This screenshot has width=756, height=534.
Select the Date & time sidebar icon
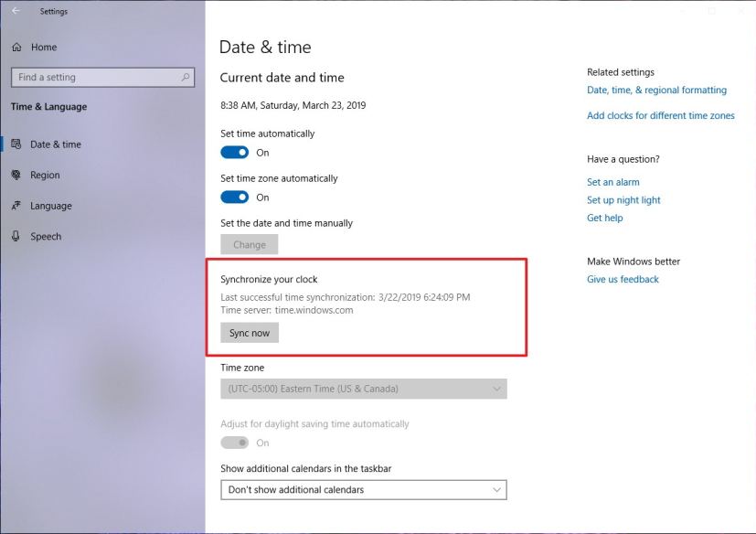(18, 144)
